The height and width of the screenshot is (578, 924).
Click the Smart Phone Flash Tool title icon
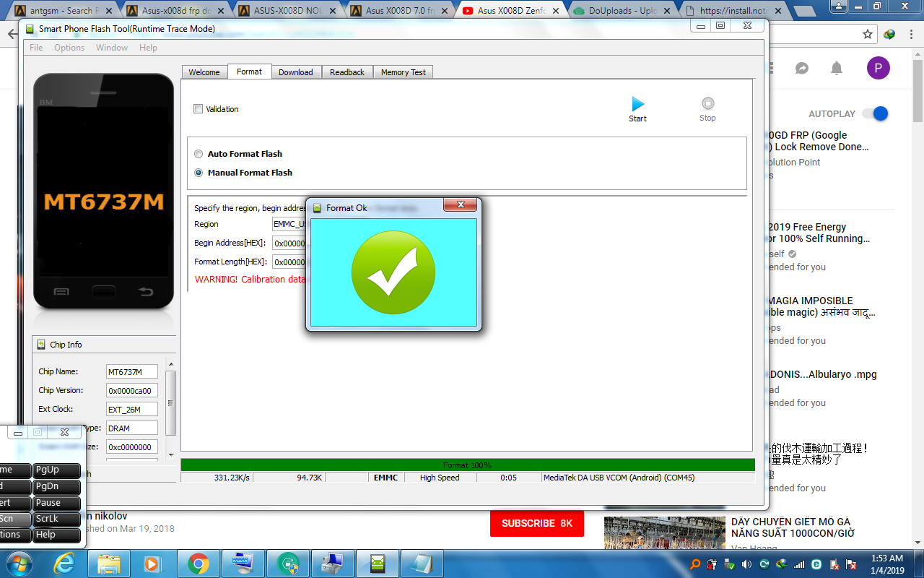click(30, 29)
